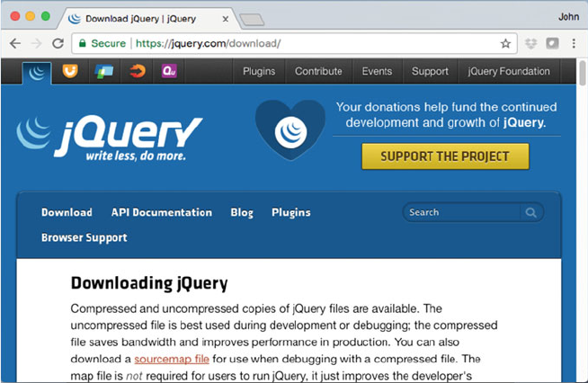Bookmark this page with the star icon
The width and height of the screenshot is (588, 383).
[505, 43]
